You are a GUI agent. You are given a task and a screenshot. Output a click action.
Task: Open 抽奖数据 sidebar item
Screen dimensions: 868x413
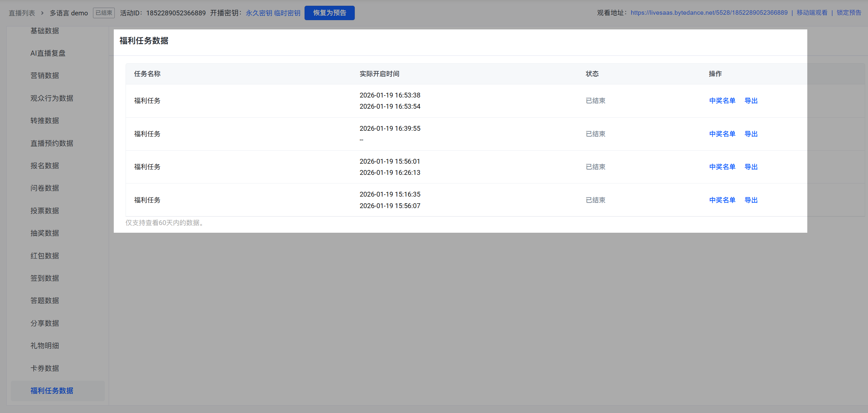(45, 233)
